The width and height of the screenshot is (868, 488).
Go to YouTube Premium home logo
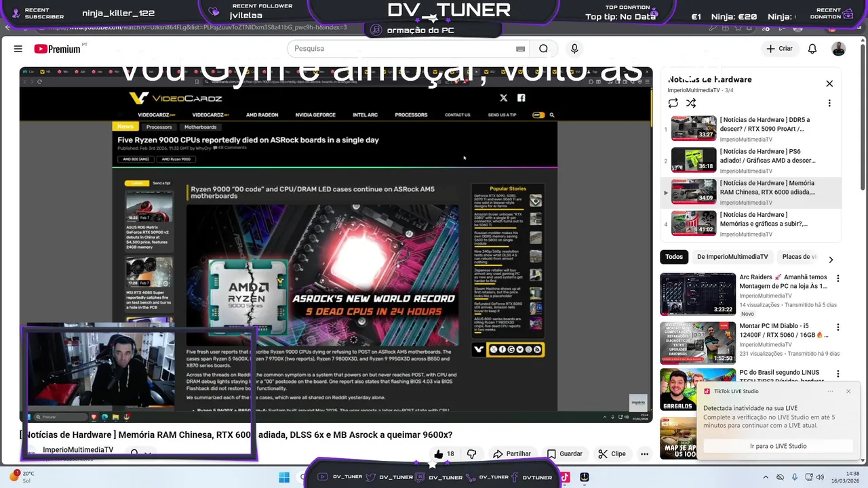point(58,49)
